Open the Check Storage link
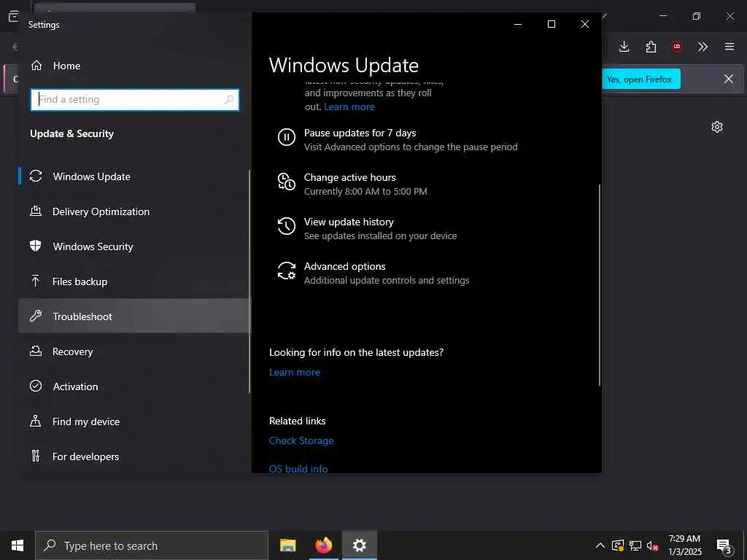 click(301, 440)
